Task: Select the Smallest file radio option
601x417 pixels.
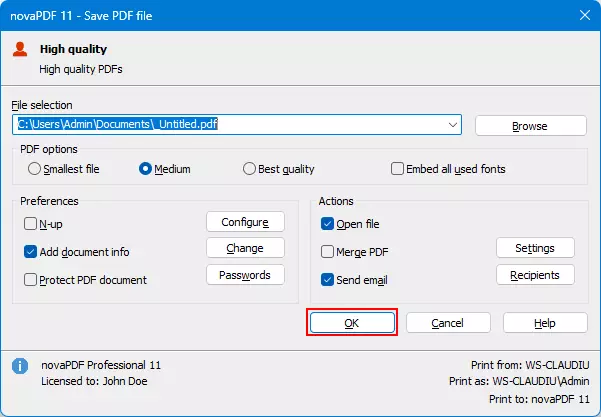Action: coord(35,169)
